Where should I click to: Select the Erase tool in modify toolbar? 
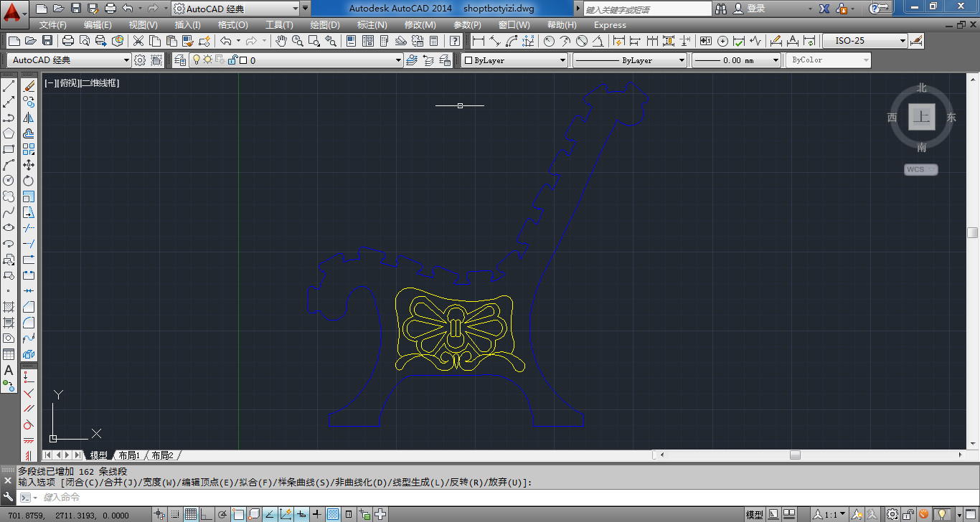29,86
